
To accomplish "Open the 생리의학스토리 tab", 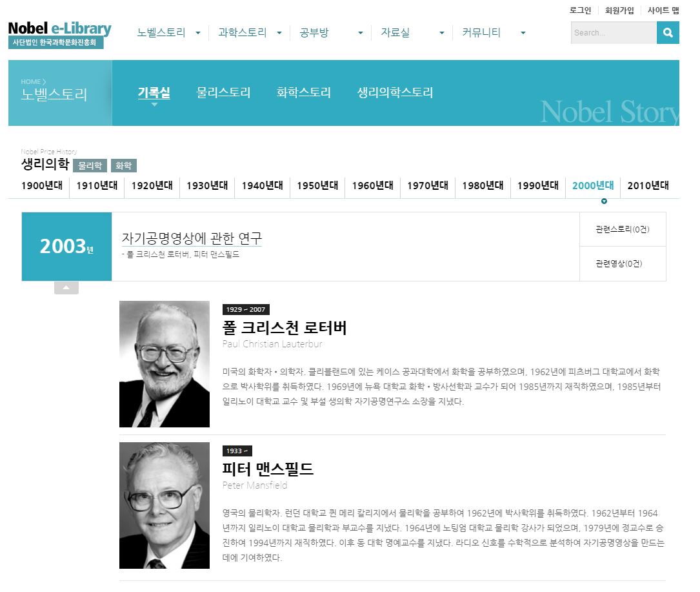I will coord(395,92).
